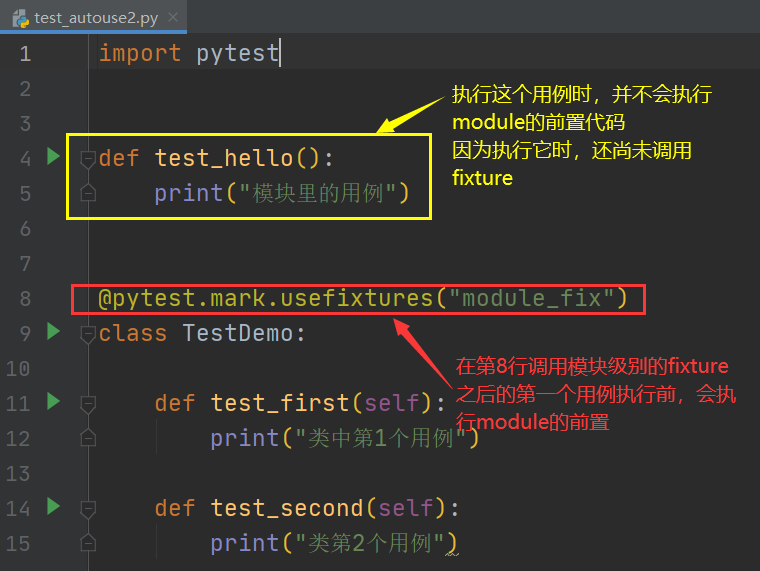Screen dimensions: 760x571
Task: Click the pytest module name in import line
Action: [x=237, y=53]
